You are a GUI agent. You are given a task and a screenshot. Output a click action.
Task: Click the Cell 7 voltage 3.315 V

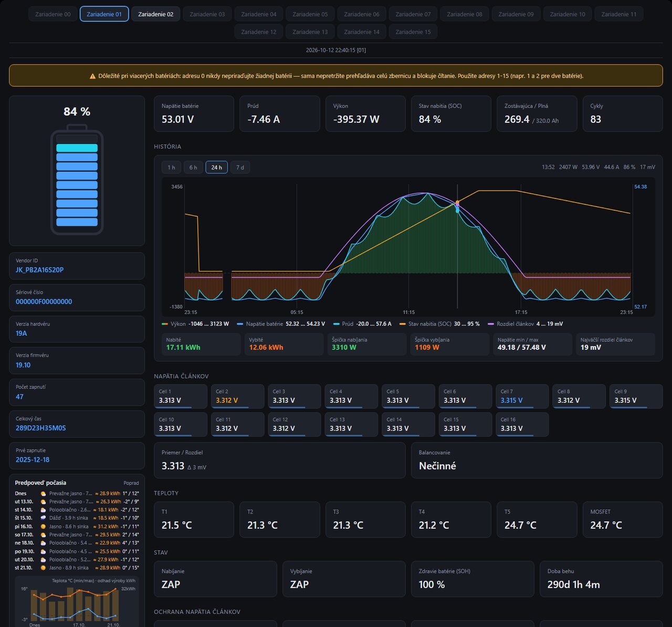[511, 401]
